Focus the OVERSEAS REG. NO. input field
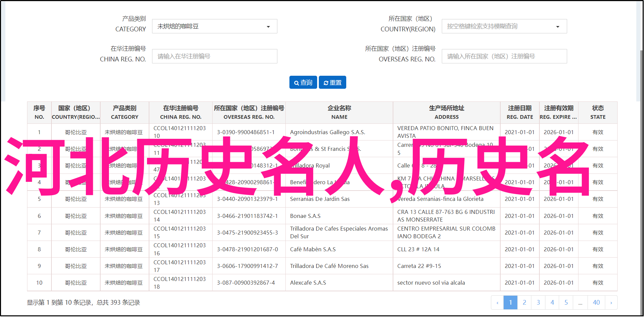 (504, 56)
